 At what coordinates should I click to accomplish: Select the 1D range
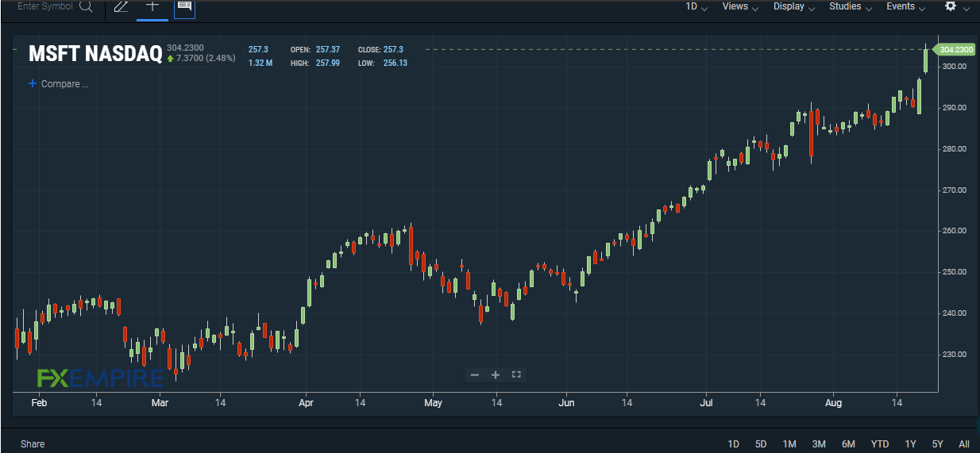(734, 444)
